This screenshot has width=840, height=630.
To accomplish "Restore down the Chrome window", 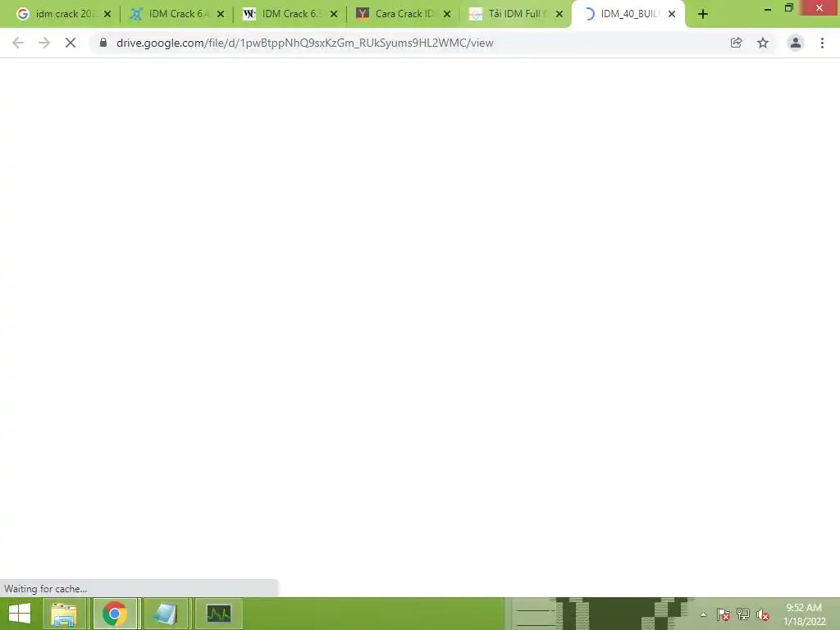I will coord(789,8).
